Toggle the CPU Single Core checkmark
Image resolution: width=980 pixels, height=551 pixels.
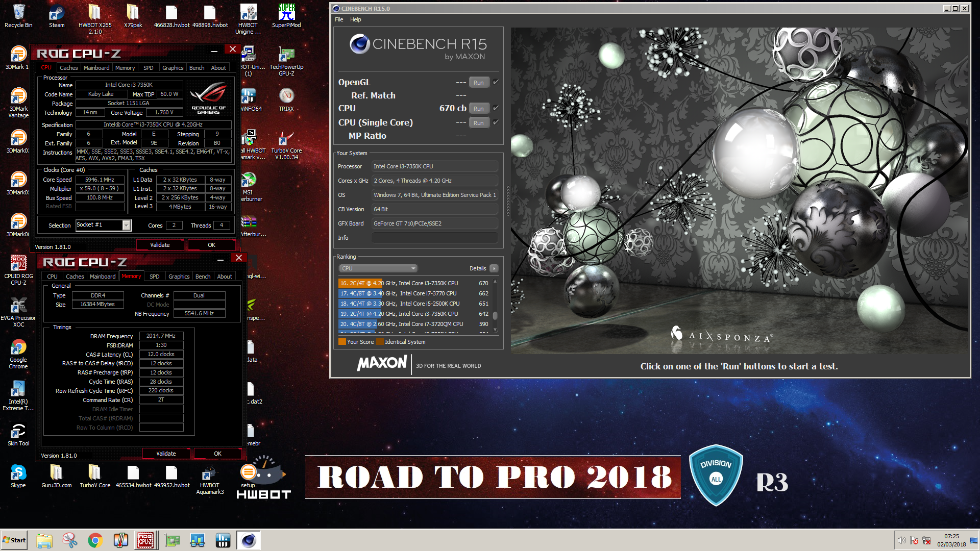pos(496,122)
